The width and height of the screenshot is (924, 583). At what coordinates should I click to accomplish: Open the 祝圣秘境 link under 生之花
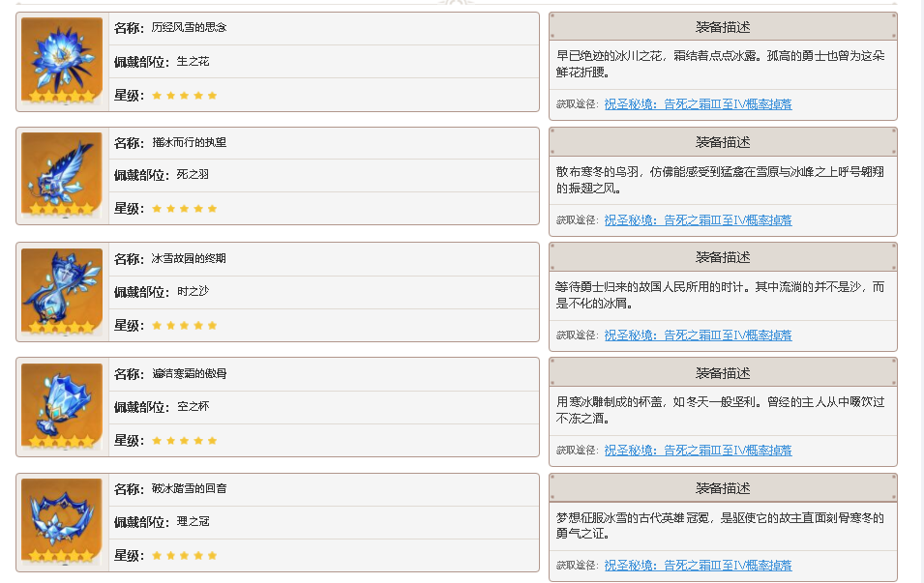698,104
